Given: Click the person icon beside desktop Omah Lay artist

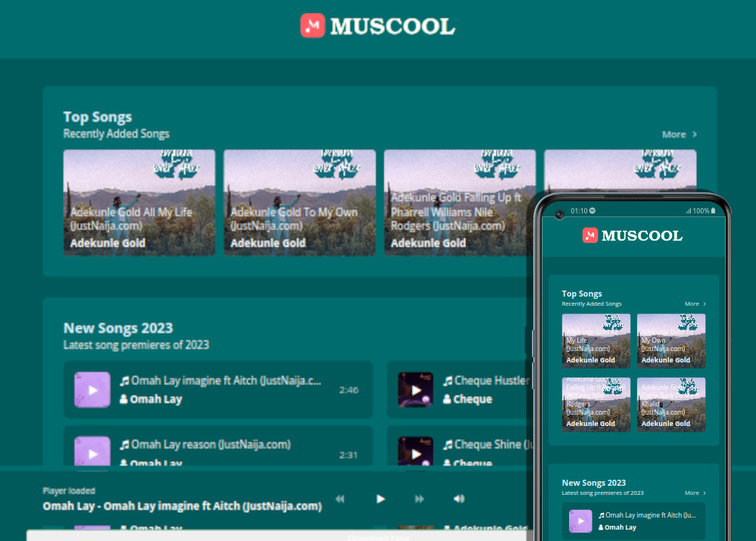Looking at the screenshot, I should [123, 400].
